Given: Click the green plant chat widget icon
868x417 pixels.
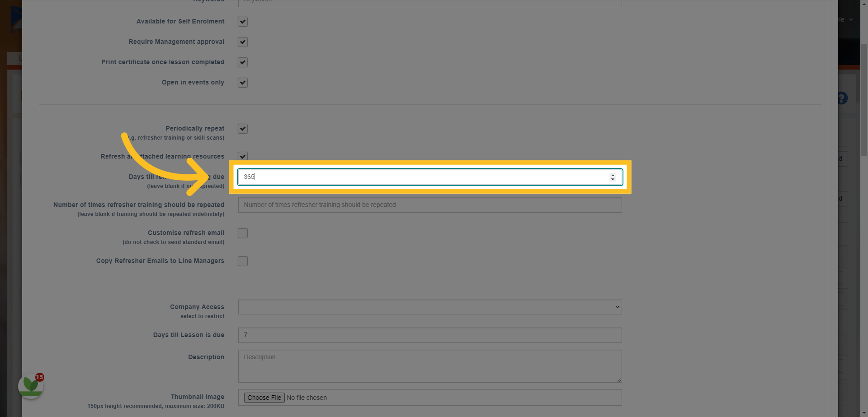Looking at the screenshot, I should click(x=31, y=386).
